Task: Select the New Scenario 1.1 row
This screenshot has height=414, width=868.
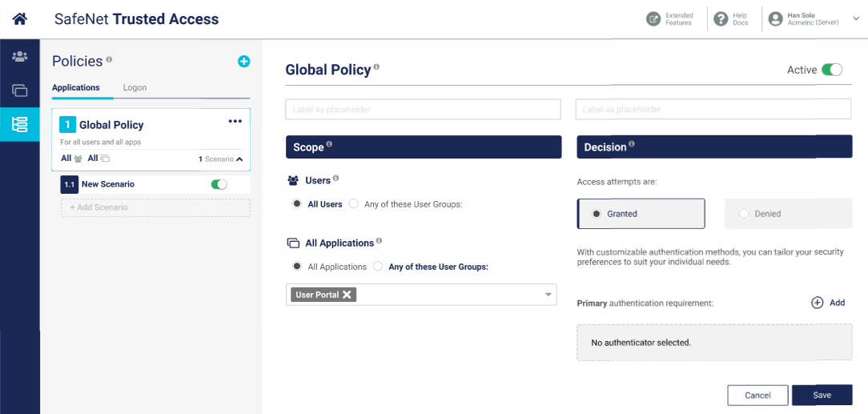Action: click(155, 184)
